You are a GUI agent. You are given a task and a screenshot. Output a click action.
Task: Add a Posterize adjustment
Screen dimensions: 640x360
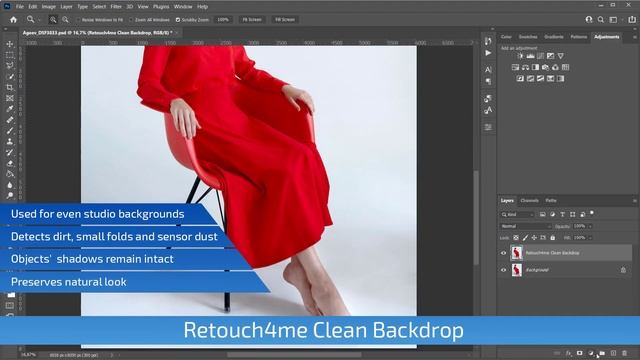point(530,78)
